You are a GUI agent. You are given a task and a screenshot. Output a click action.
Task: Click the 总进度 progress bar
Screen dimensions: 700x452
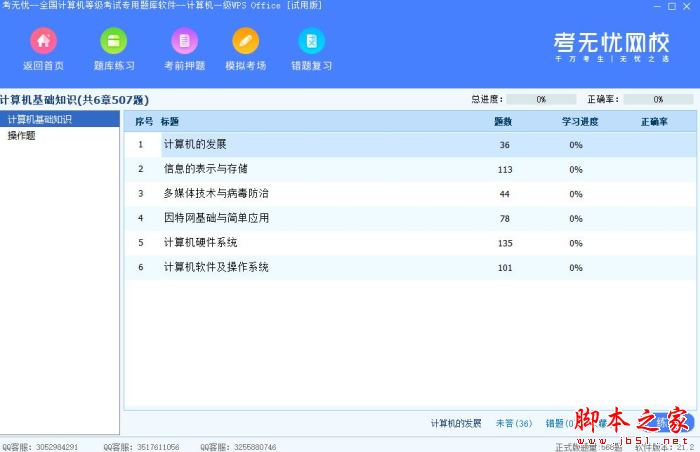540,100
